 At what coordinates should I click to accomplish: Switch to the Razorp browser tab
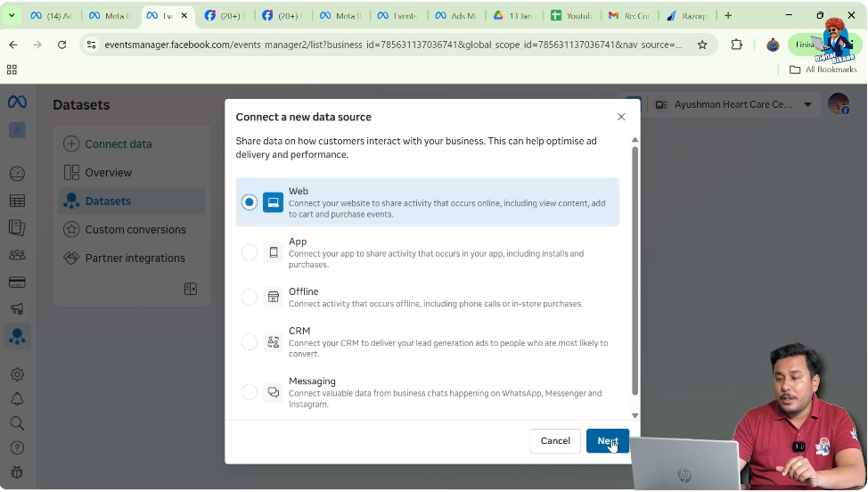(x=687, y=15)
